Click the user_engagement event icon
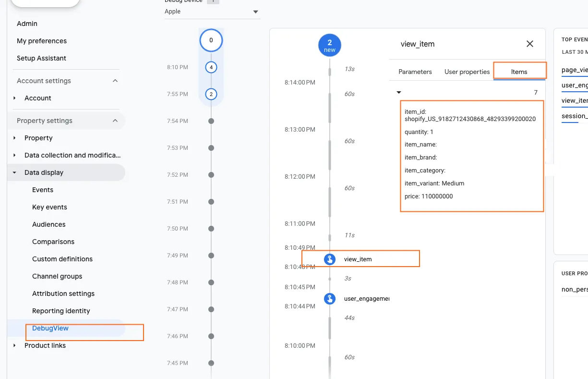 (x=329, y=299)
